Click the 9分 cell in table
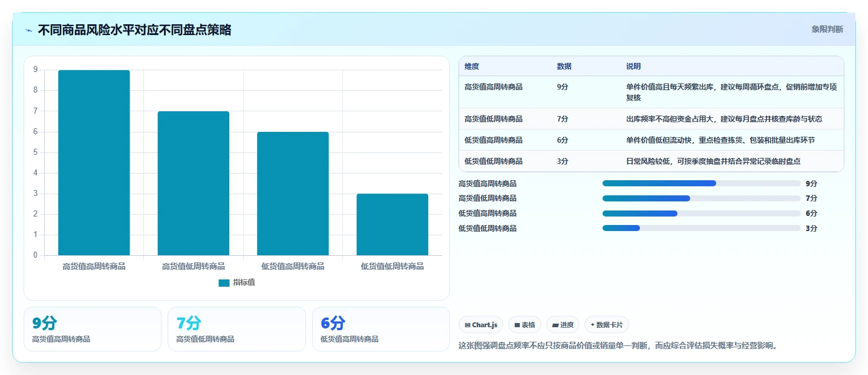The height and width of the screenshot is (375, 868). click(x=563, y=87)
